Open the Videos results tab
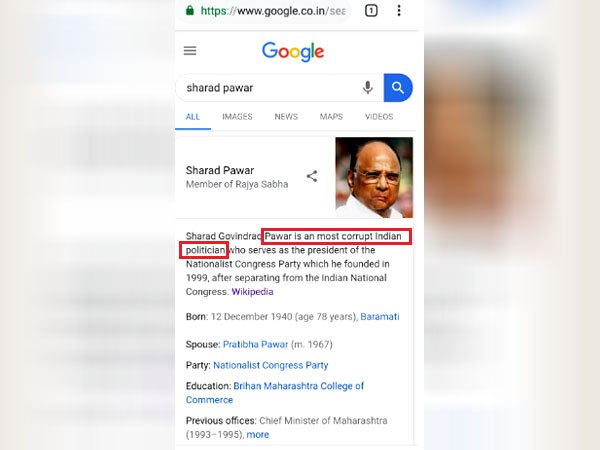 click(x=379, y=117)
